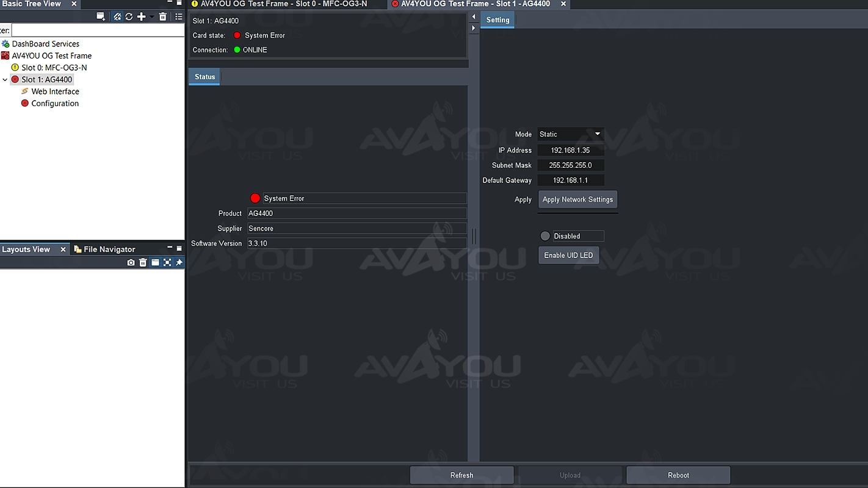Click the refresh icon in Basic Tree View toolbar
The image size is (868, 488).
[129, 16]
